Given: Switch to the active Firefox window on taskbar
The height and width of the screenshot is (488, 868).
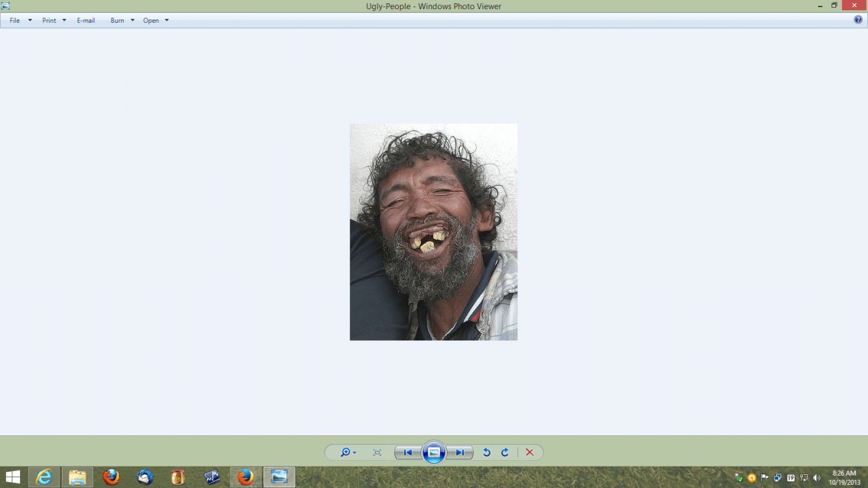Looking at the screenshot, I should (x=245, y=477).
